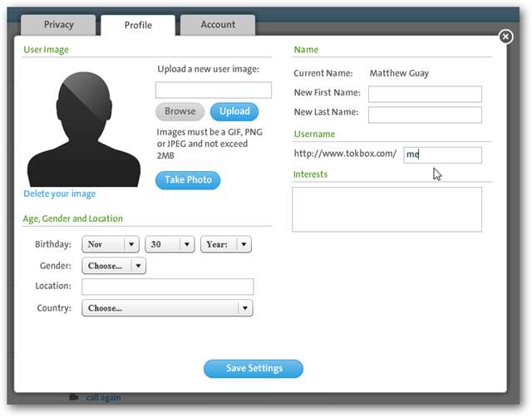Click the http://www.tokbox.com/ URL text

click(345, 154)
